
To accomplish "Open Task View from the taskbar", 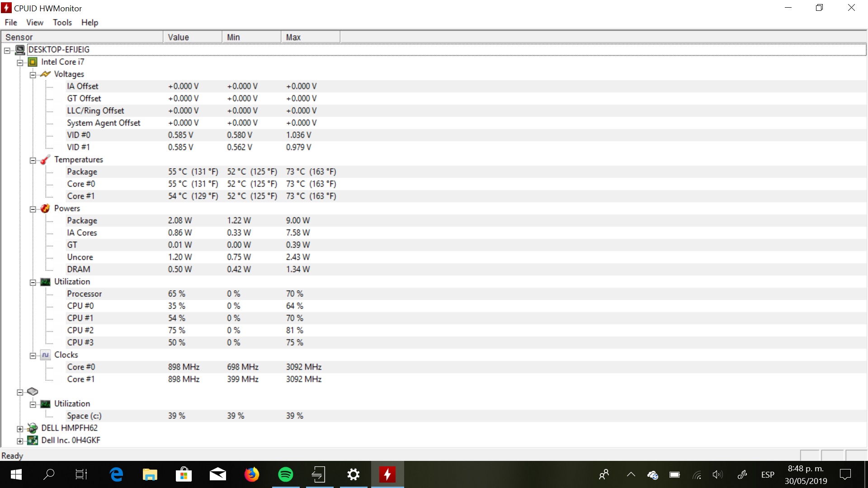I will (x=81, y=474).
